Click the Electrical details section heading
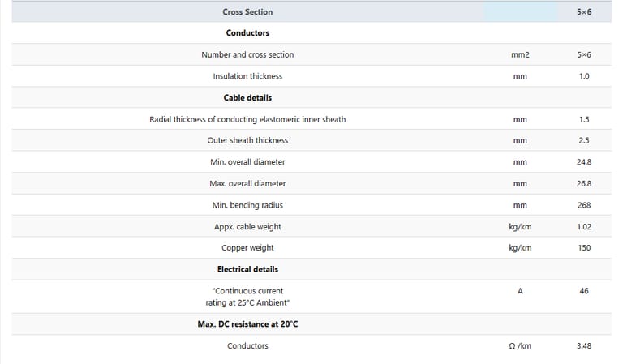Image resolution: width=623 pixels, height=364 pixels. click(x=247, y=269)
